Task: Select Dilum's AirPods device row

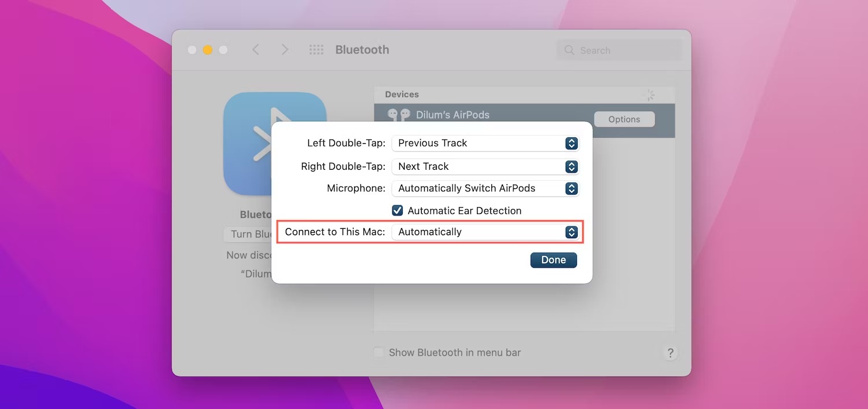Action: click(492, 114)
